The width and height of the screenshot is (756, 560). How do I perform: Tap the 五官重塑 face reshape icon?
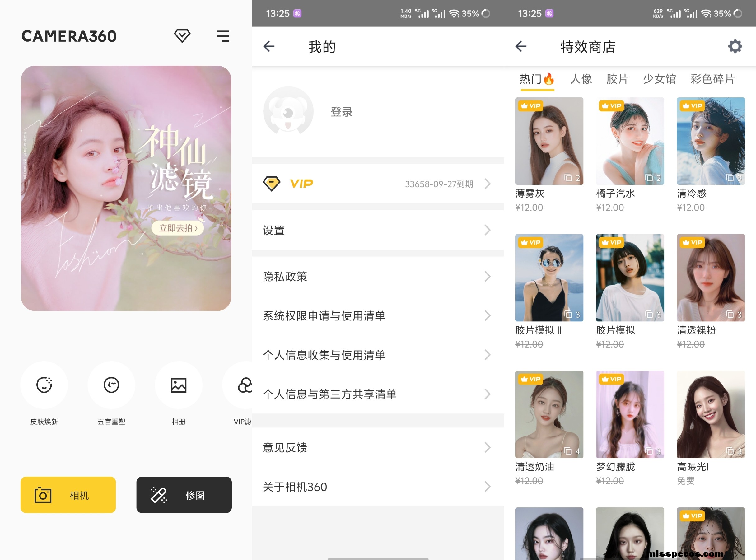point(111,385)
